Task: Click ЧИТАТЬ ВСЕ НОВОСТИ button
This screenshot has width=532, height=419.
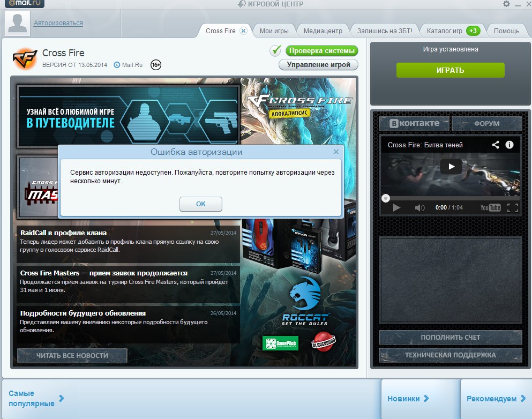Action: pyautogui.click(x=72, y=356)
